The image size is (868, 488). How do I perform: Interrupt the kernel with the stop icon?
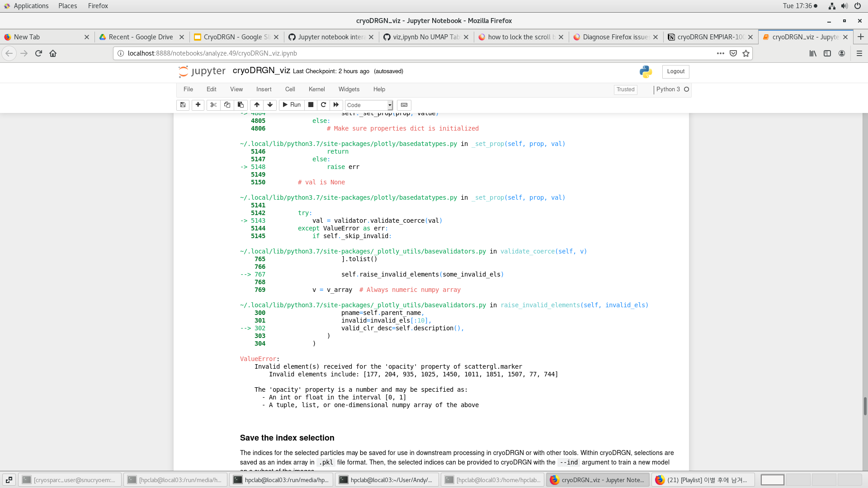[311, 105]
